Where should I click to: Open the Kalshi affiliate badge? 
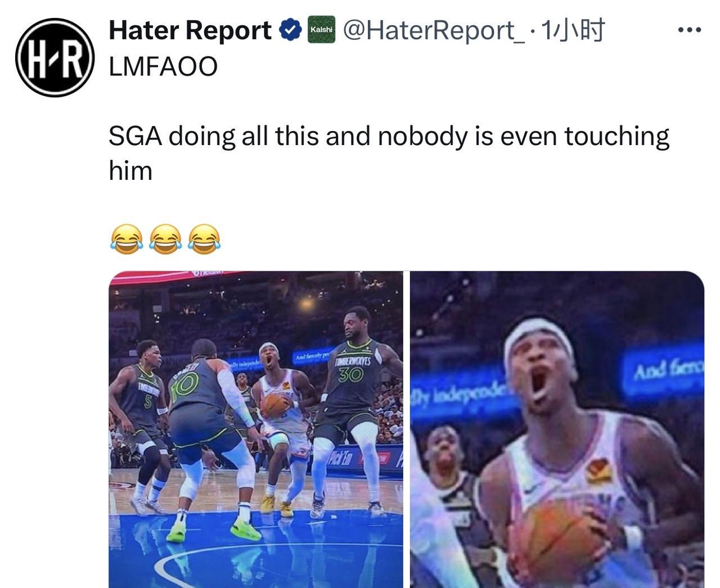[321, 29]
